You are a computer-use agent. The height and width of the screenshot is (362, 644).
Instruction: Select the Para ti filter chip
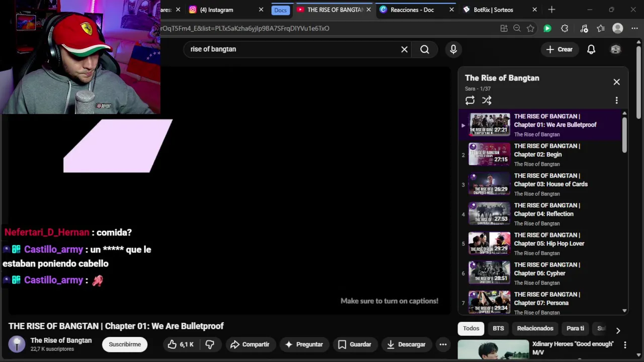coord(575,328)
